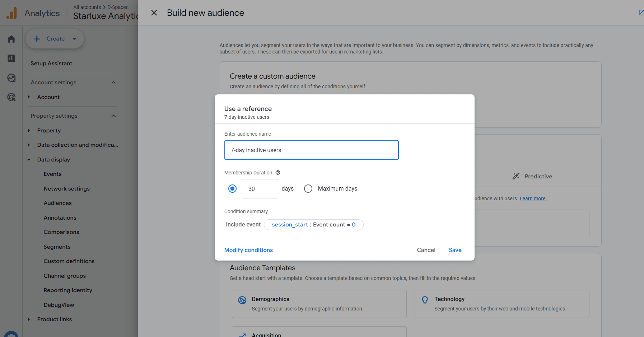The height and width of the screenshot is (337, 644).
Task: Open Comparisons menu item
Action: click(61, 232)
